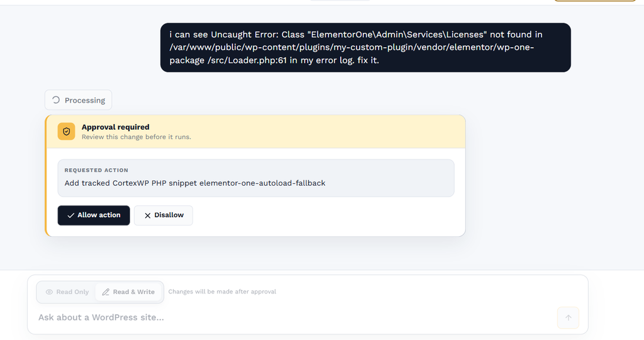Click the eye icon beside Read Only
This screenshot has width=644, height=340.
(x=49, y=292)
